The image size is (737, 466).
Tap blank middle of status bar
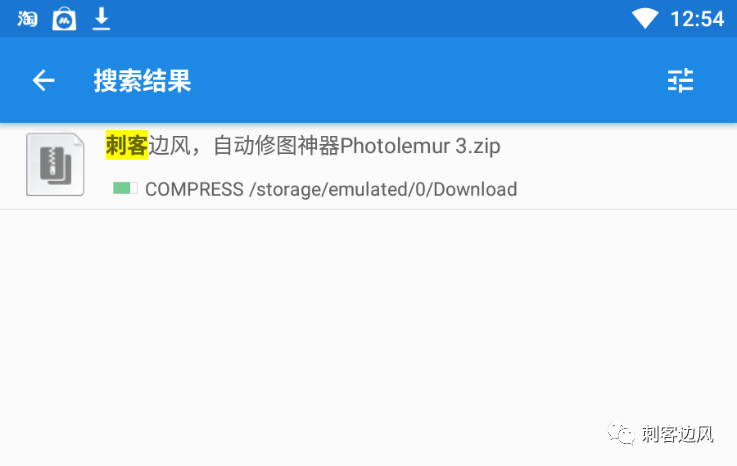click(367, 19)
